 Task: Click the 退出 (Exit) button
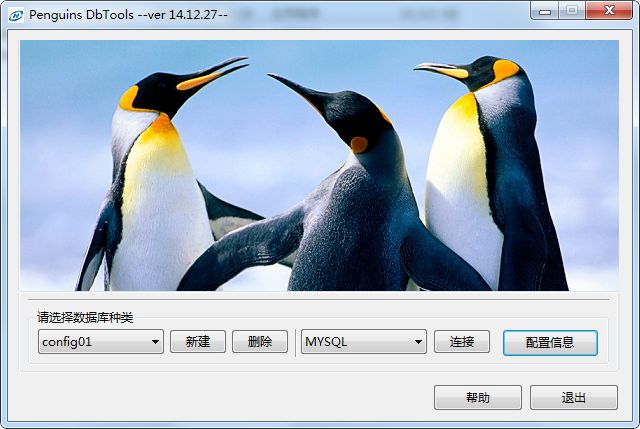tap(574, 397)
